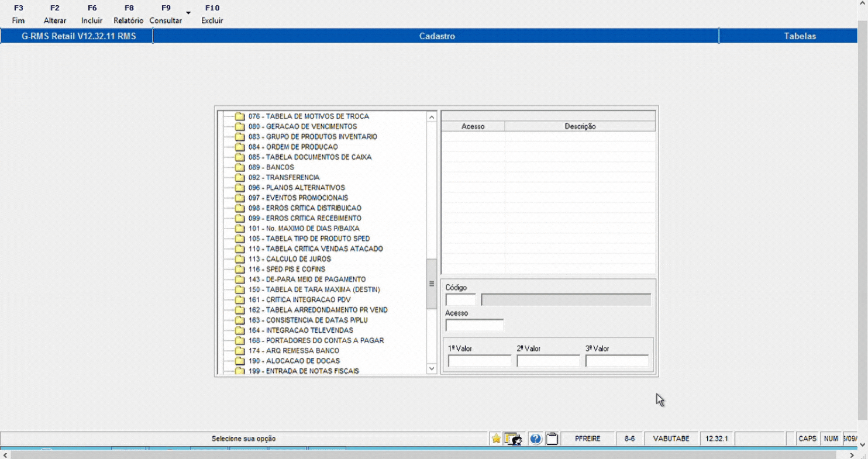The image size is (868, 459).
Task: Click folder icon of 096 - PLANOS ALTERNATIVOS
Action: pyautogui.click(x=240, y=188)
